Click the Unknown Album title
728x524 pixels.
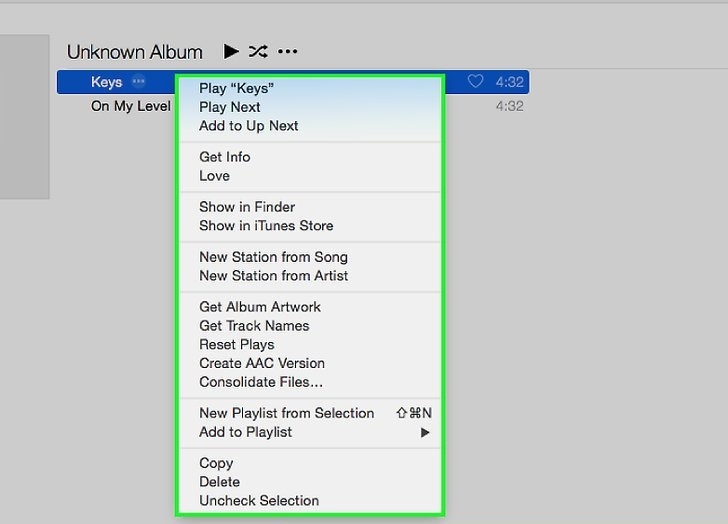[135, 52]
